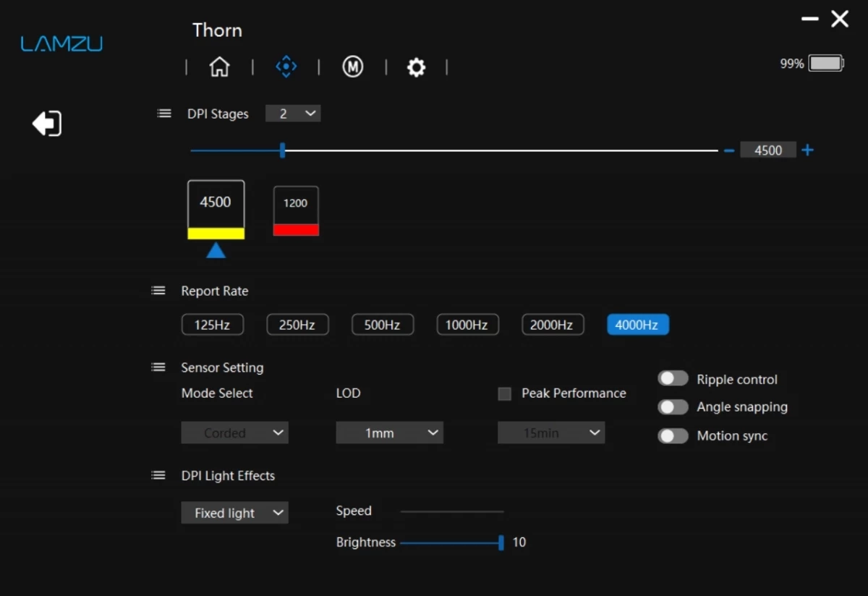Image resolution: width=868 pixels, height=596 pixels.
Task: Click the Sensor Setting heading
Action: click(x=222, y=367)
